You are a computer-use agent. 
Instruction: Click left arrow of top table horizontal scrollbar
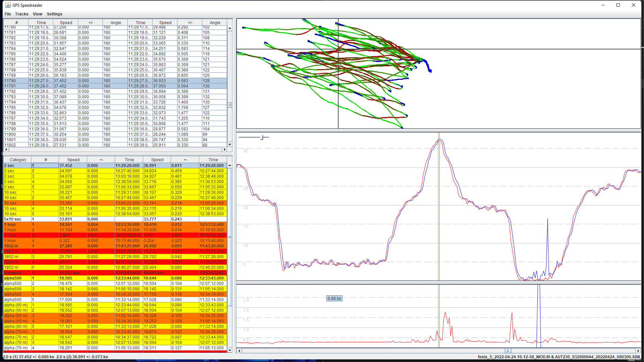[6, 149]
